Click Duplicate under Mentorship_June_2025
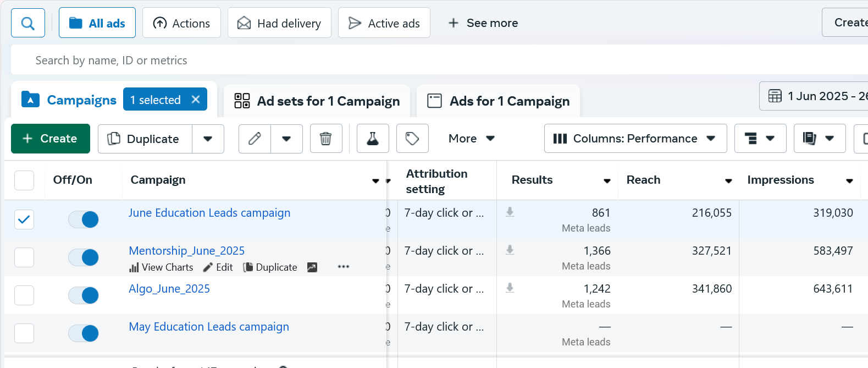 pos(270,267)
